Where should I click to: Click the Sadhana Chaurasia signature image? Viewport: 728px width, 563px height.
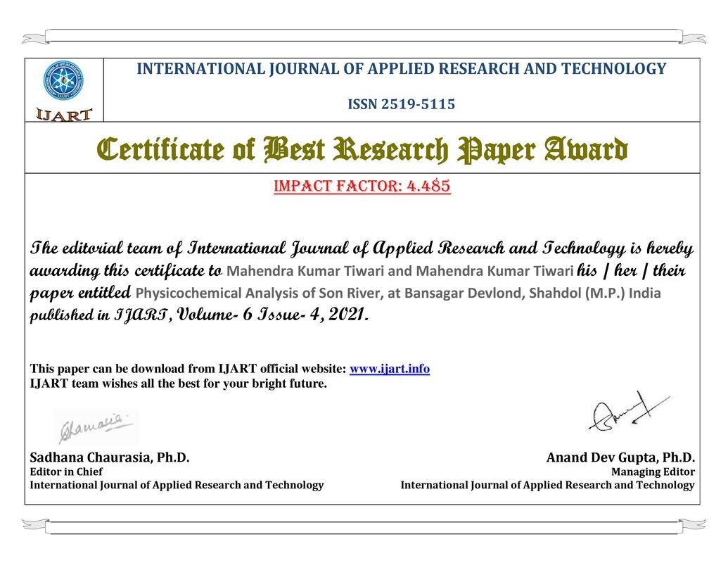(96, 426)
